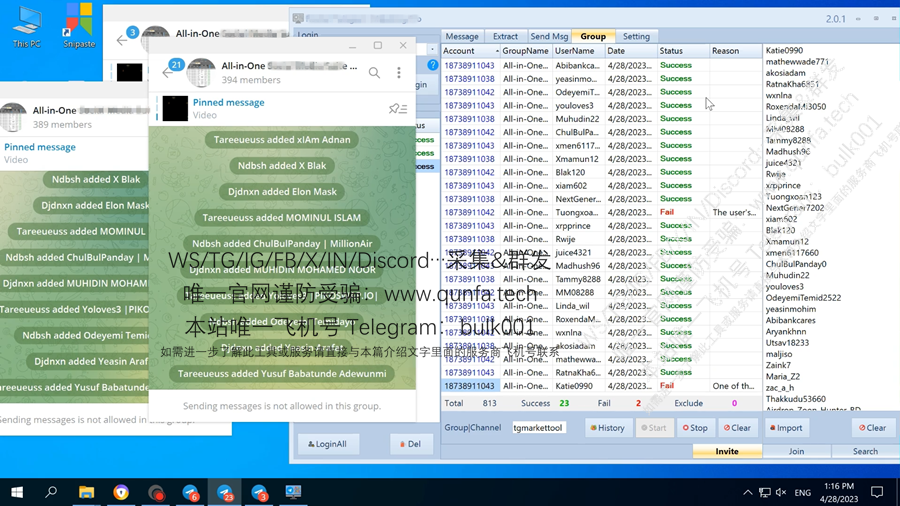The height and width of the screenshot is (506, 900).
Task: Open Telegram taskbar icon with badge 6
Action: point(190,492)
